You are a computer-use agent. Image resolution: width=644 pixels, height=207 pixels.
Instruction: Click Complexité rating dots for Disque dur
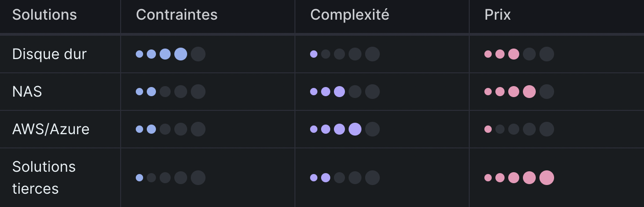(x=344, y=54)
